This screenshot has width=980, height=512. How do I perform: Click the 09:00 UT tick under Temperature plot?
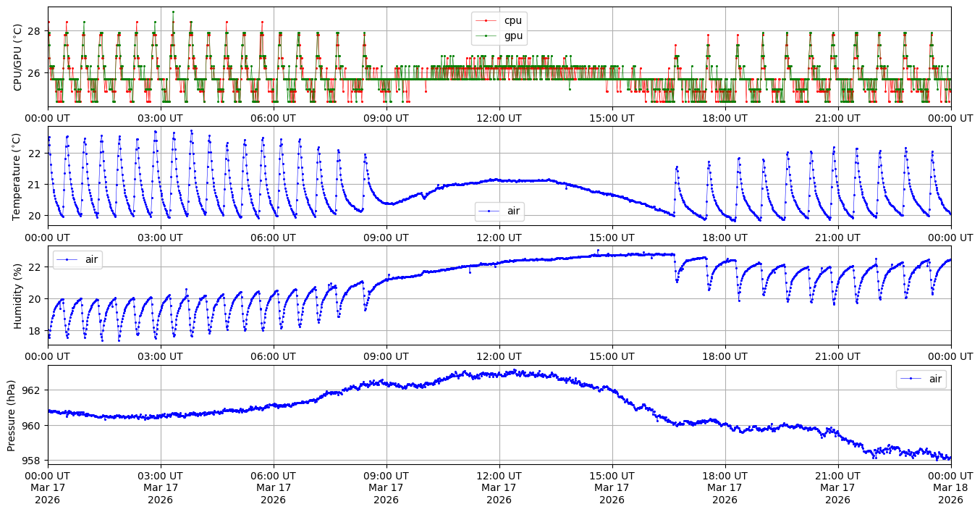point(386,237)
